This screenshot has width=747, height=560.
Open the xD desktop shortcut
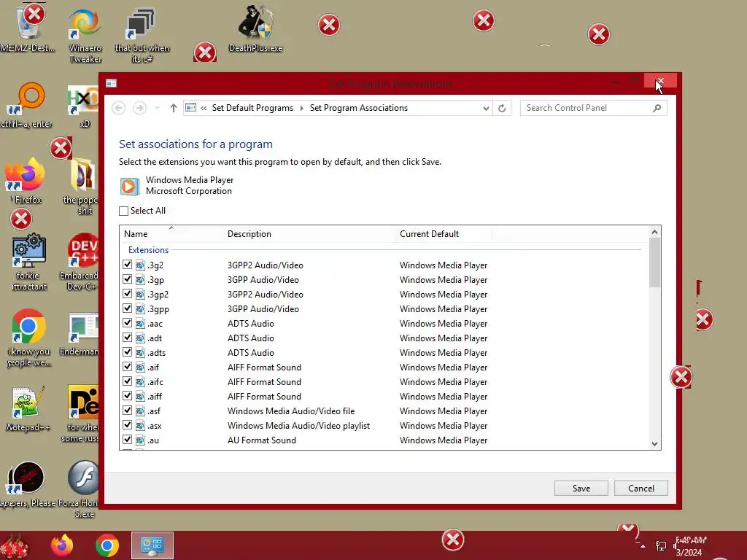pyautogui.click(x=84, y=106)
